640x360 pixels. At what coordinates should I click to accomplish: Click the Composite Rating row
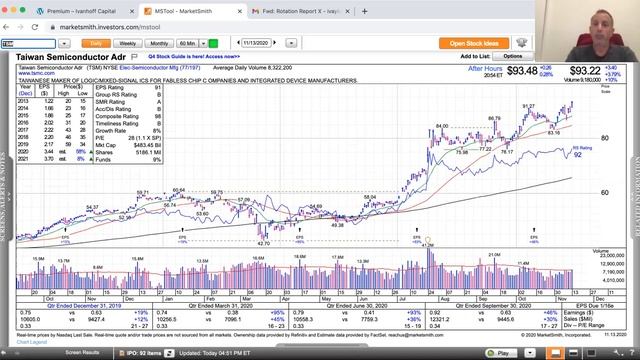tap(128, 116)
